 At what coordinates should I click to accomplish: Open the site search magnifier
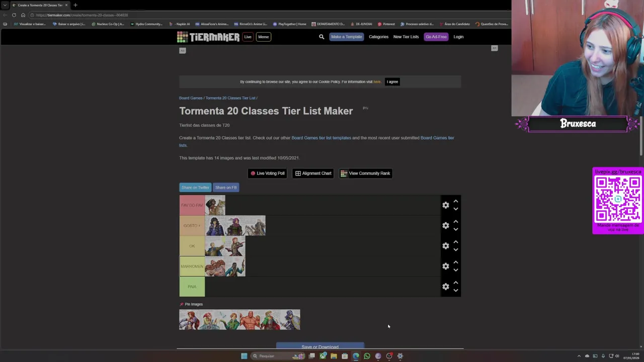(x=321, y=37)
